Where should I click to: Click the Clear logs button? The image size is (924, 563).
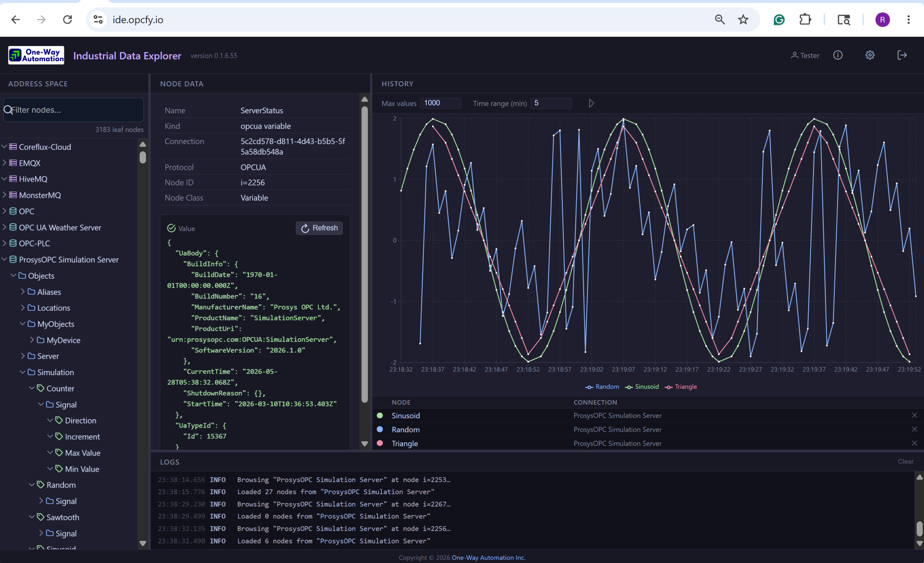[906, 462]
